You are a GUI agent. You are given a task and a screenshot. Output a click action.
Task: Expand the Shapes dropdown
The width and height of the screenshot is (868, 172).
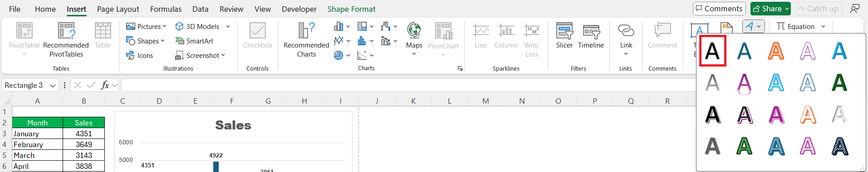(x=162, y=41)
